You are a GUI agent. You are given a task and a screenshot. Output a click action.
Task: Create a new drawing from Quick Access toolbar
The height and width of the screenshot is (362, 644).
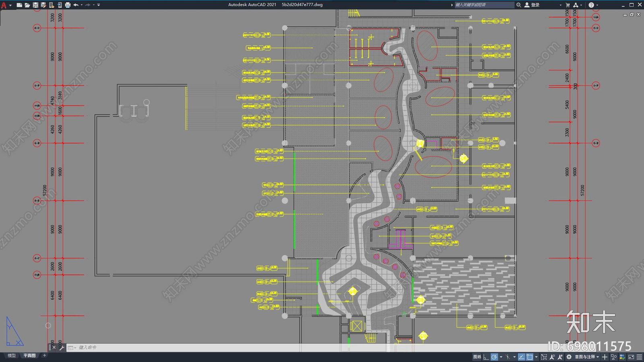(19, 5)
